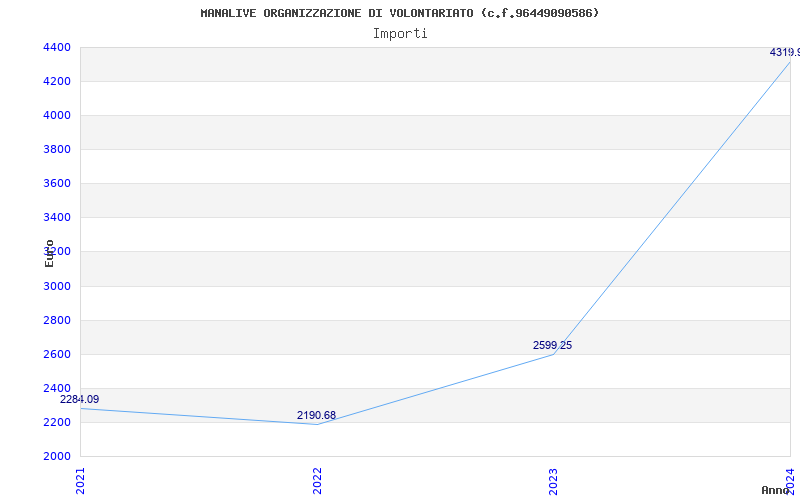
Task: Click the 3600 y-axis tick label
Action: [57, 184]
